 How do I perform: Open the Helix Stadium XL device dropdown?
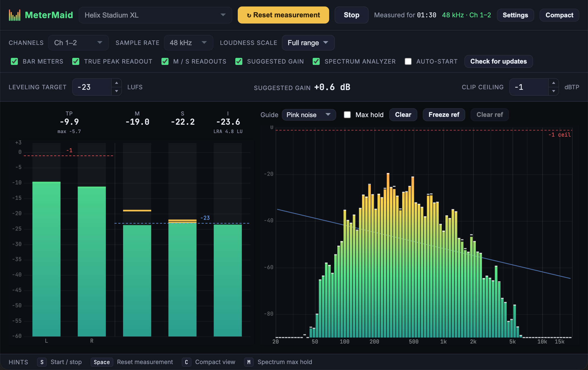pyautogui.click(x=156, y=15)
